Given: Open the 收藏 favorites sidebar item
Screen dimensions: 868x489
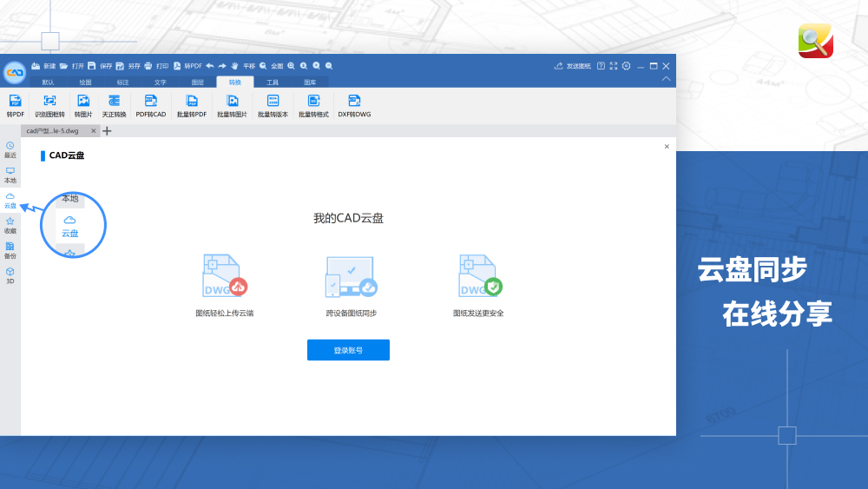Looking at the screenshot, I should [x=10, y=226].
